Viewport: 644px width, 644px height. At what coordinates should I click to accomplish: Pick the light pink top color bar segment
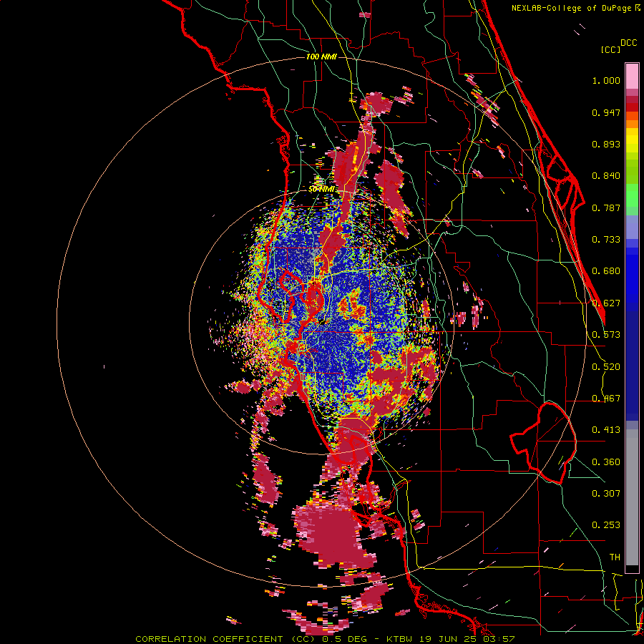point(632,76)
